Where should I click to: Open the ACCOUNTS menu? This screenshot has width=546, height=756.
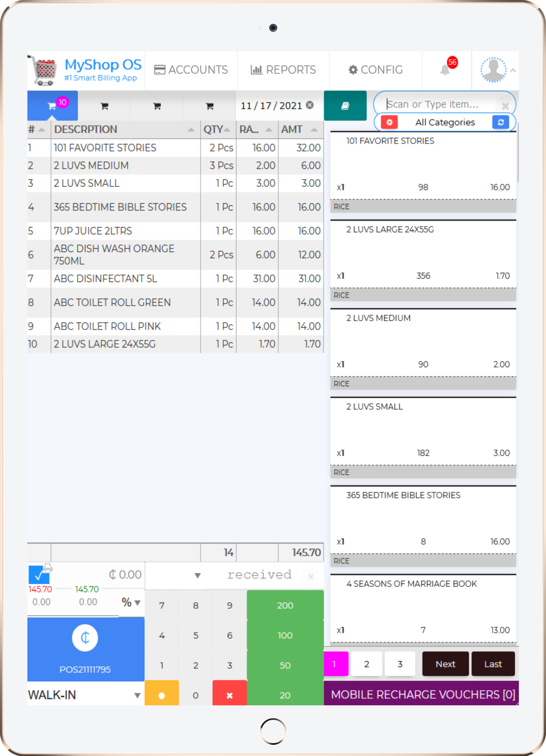tap(191, 70)
